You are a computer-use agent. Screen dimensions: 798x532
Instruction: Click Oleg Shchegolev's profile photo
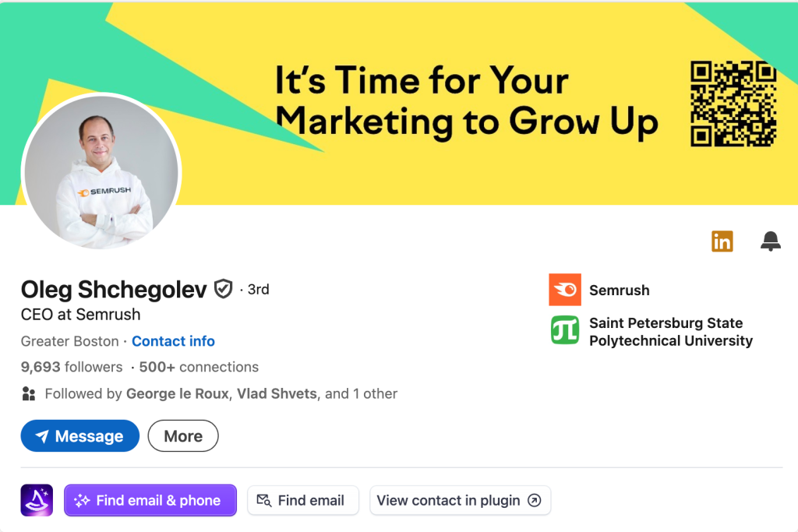(101, 173)
